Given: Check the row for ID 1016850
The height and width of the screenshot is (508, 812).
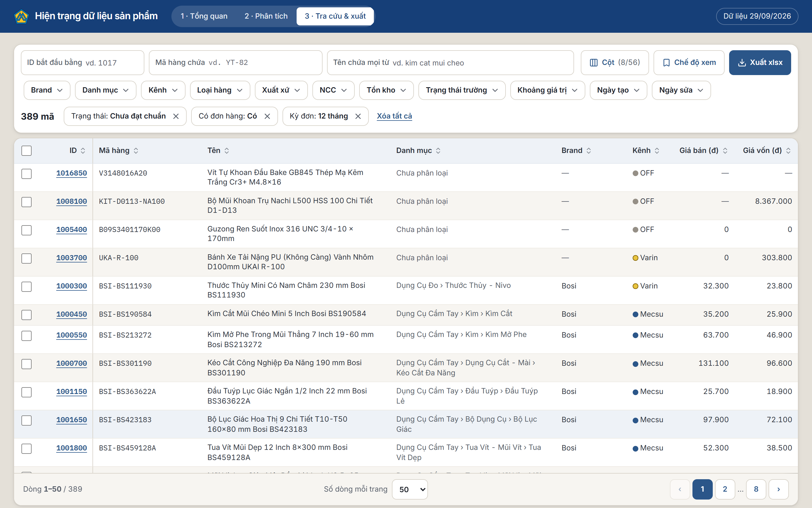Looking at the screenshot, I should point(27,174).
